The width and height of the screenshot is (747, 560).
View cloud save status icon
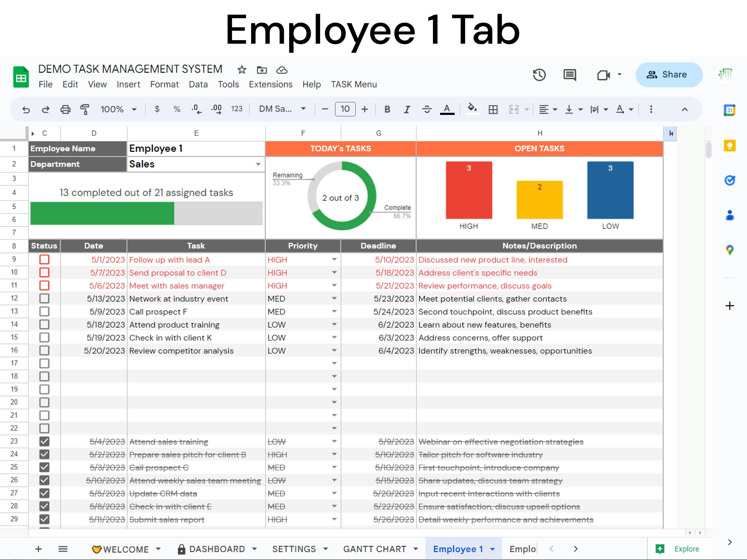pos(282,70)
